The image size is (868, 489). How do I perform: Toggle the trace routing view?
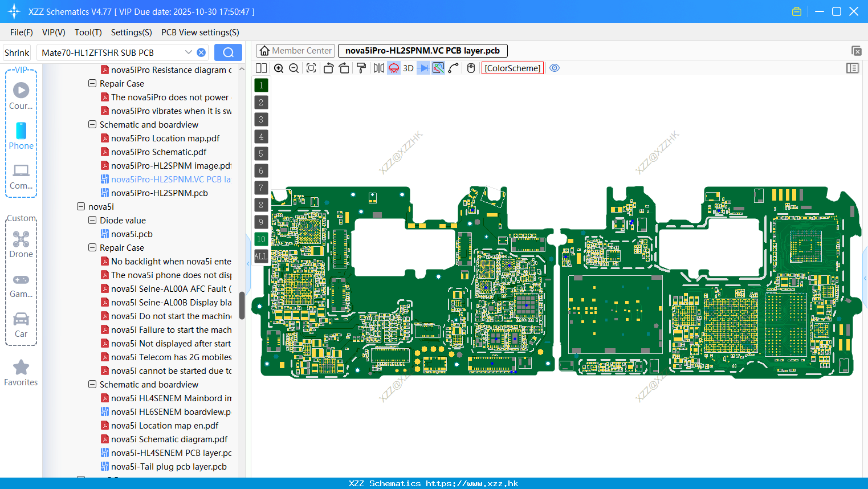(438, 68)
